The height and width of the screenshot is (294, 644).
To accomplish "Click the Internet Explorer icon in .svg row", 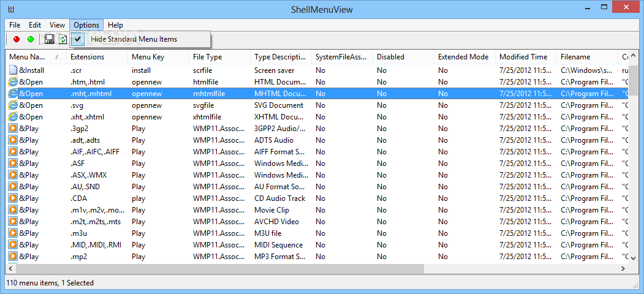I will pos(13,105).
